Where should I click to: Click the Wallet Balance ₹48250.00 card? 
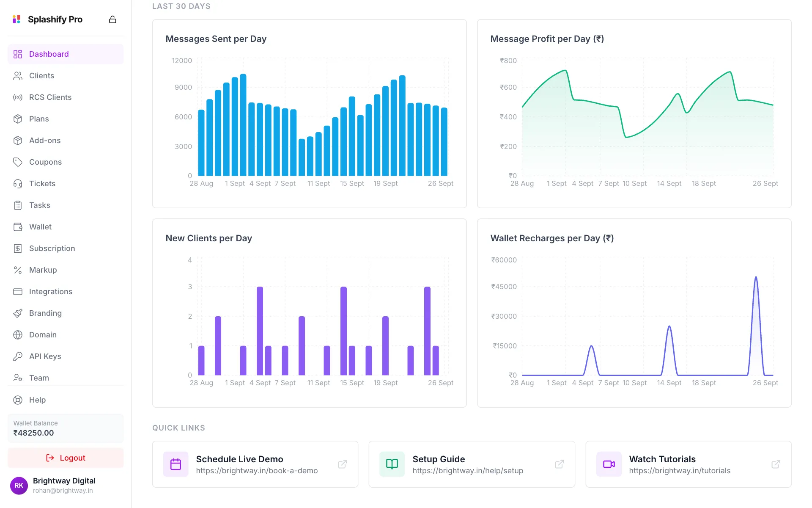(x=66, y=428)
